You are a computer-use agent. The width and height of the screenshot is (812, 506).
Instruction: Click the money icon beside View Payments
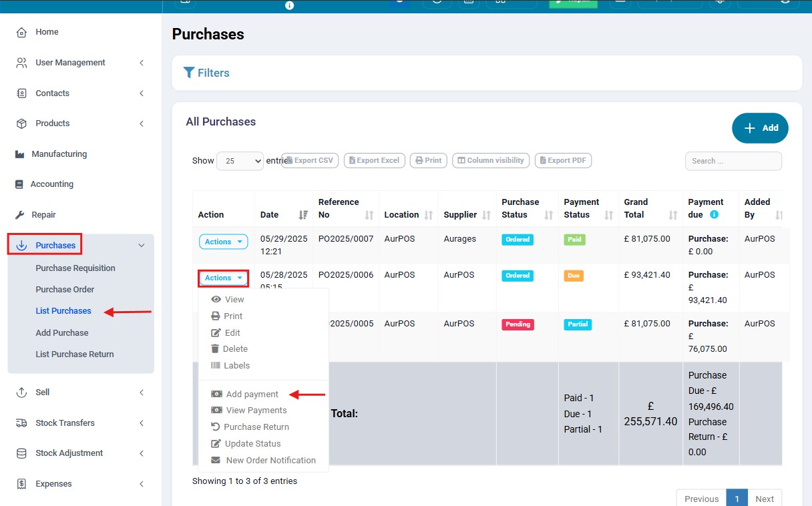tap(216, 411)
